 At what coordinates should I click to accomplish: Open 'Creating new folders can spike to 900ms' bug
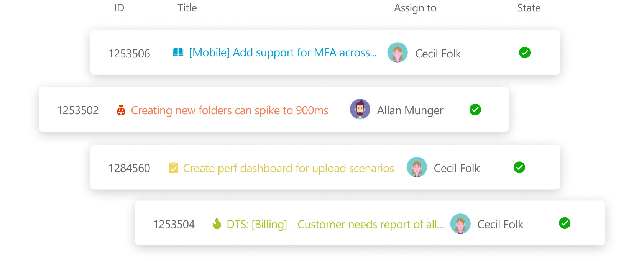pyautogui.click(x=230, y=110)
